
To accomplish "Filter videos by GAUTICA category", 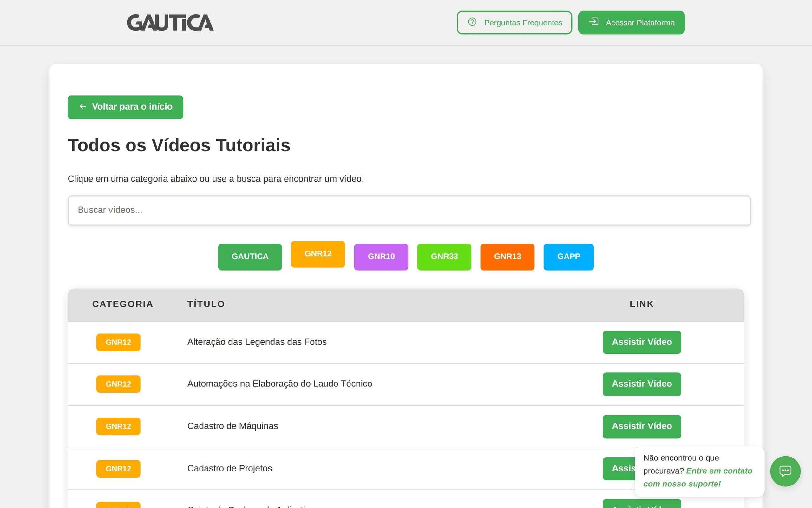I will [250, 257].
